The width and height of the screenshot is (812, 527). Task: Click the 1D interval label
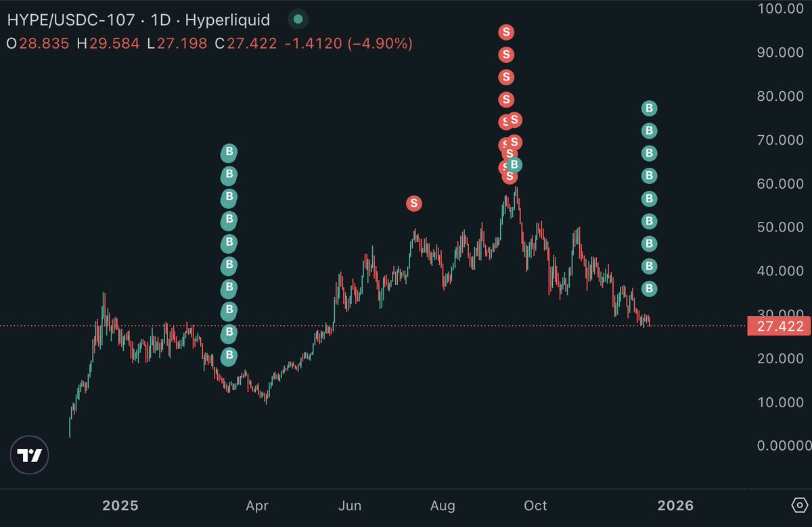point(162,20)
